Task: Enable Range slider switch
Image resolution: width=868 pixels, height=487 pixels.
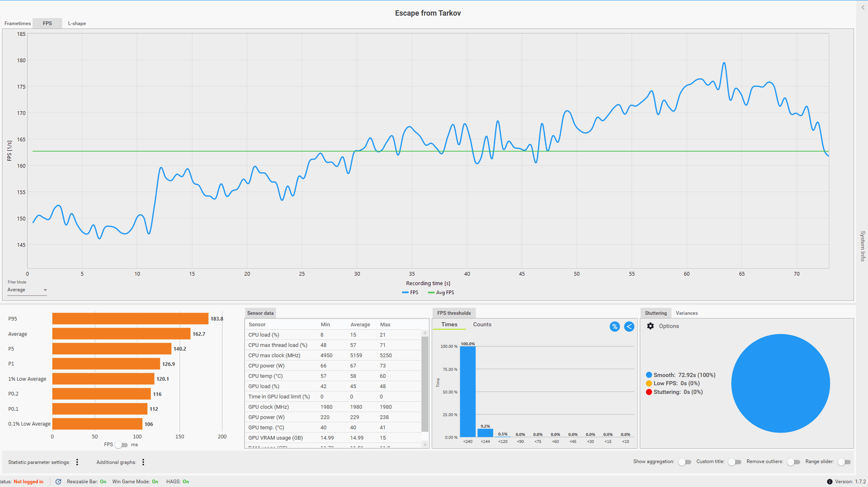Action: click(x=844, y=462)
